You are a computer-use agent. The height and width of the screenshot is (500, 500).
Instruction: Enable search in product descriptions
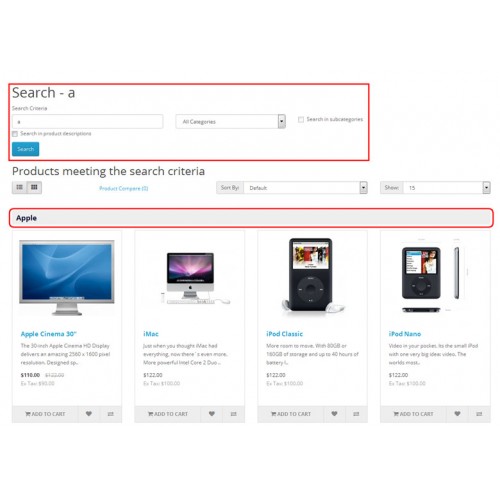(15, 134)
